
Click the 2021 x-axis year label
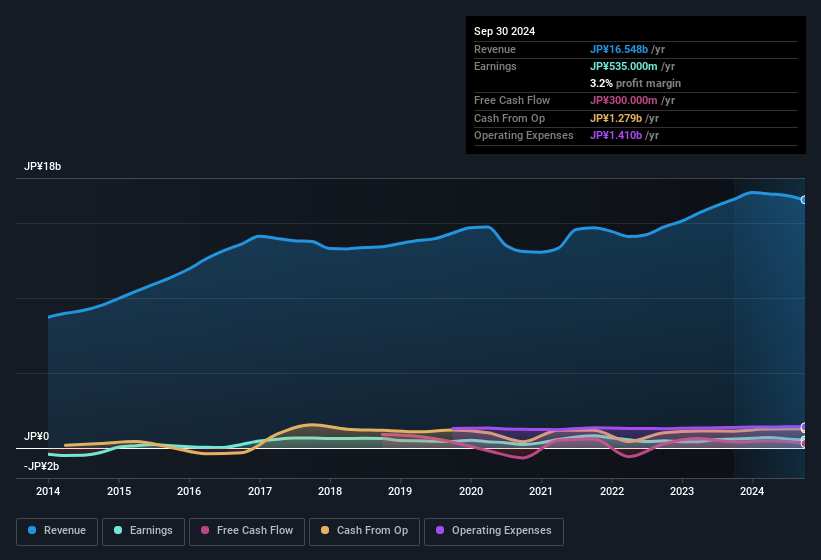click(x=541, y=491)
